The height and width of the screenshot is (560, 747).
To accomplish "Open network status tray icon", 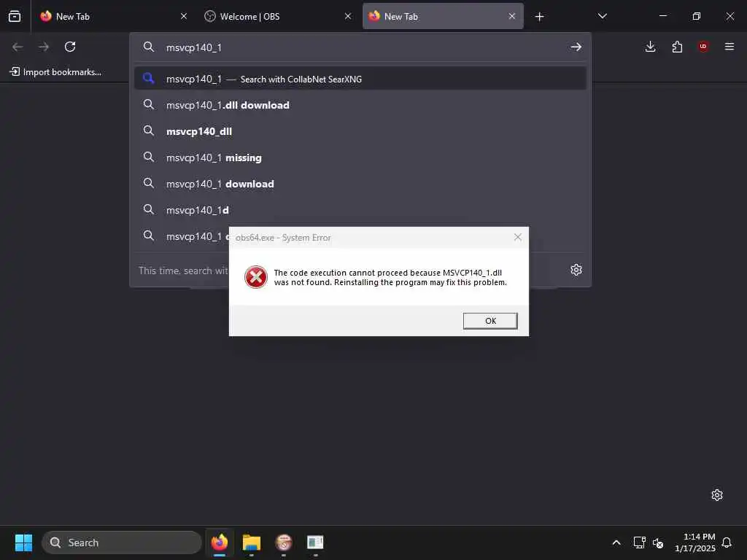I will [x=639, y=542].
